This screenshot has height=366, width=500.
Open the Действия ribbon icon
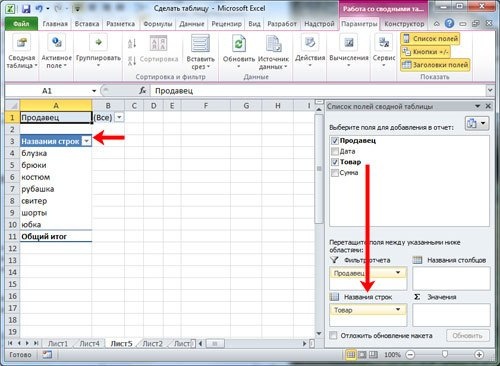(310, 43)
